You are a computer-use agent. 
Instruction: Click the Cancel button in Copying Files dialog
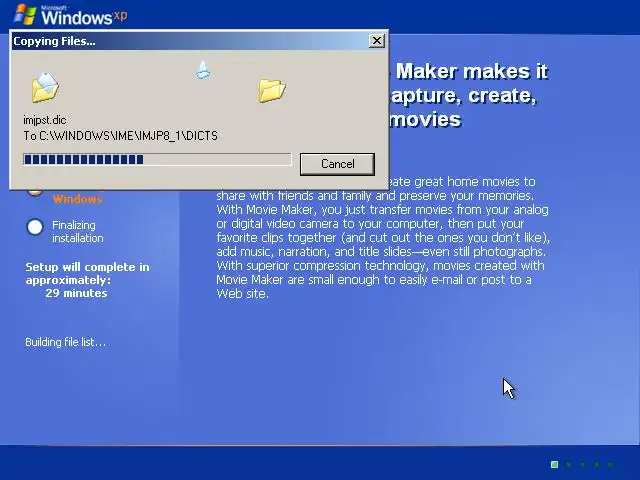click(337, 164)
